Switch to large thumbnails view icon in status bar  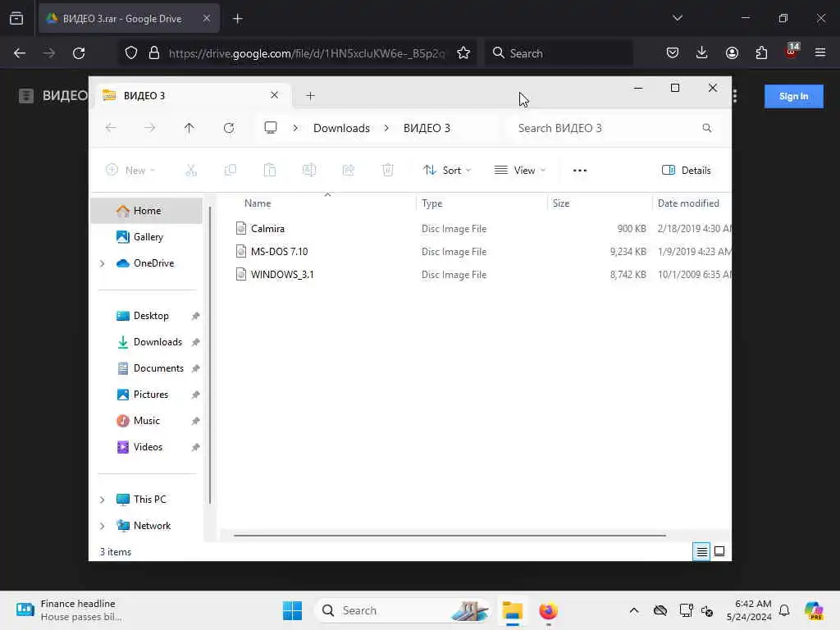pyautogui.click(x=719, y=551)
